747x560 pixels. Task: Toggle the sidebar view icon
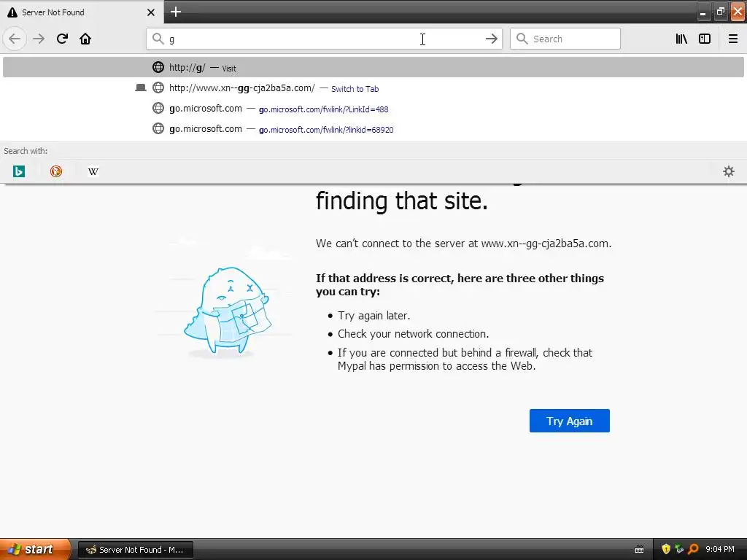click(705, 39)
